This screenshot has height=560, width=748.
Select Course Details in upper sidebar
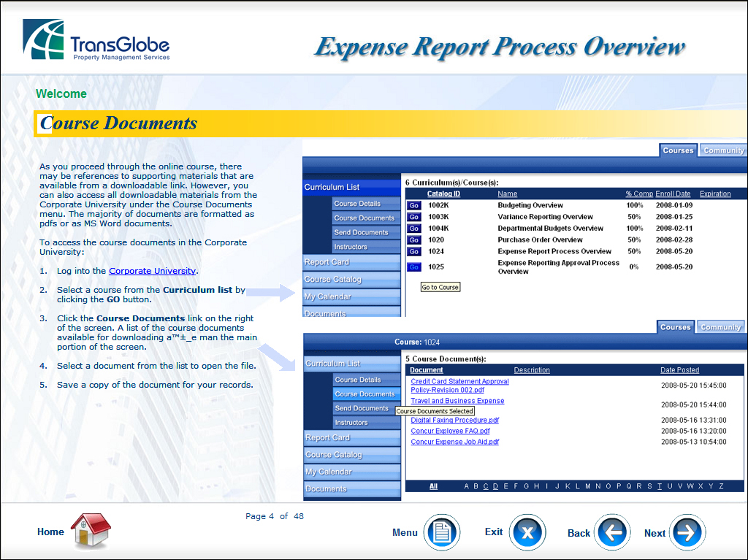tap(367, 204)
